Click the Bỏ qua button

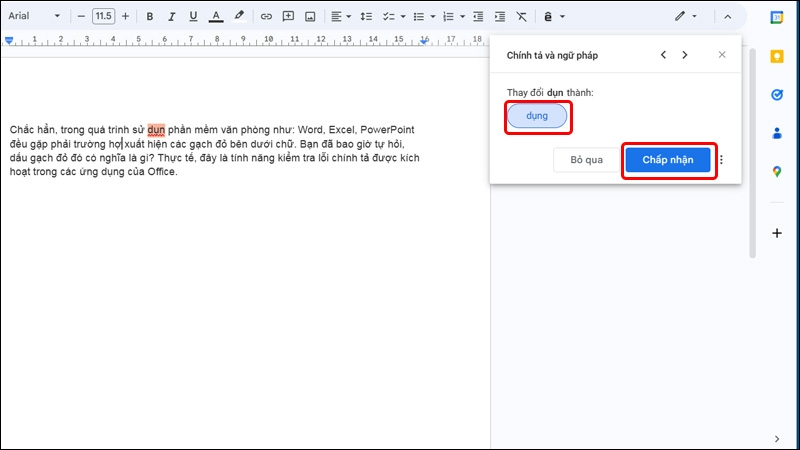586,160
